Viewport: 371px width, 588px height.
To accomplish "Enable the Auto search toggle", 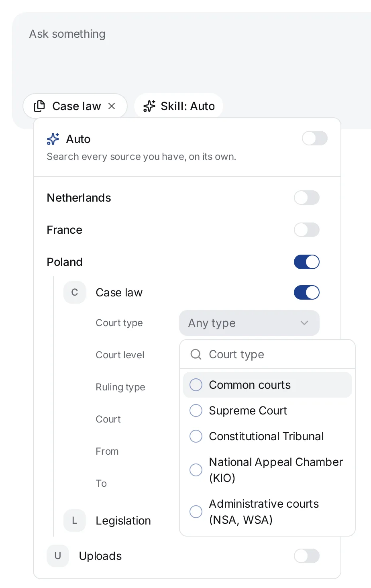I will [315, 138].
